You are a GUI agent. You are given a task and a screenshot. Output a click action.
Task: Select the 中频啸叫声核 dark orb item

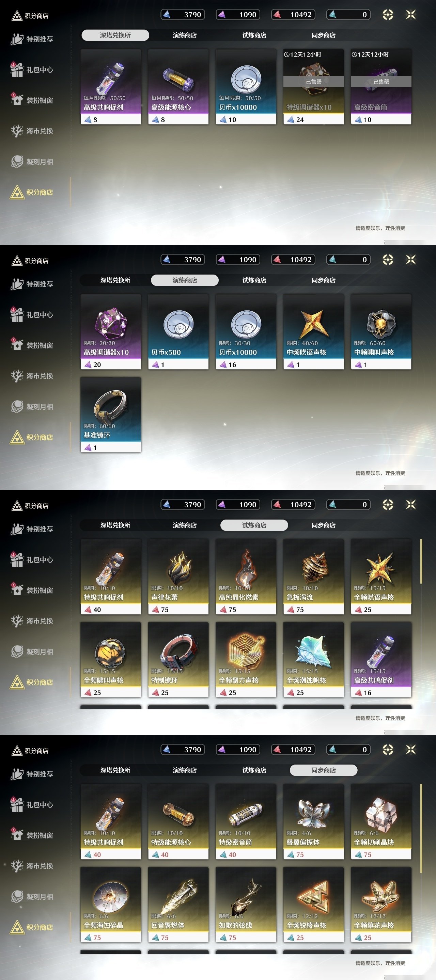point(381,332)
